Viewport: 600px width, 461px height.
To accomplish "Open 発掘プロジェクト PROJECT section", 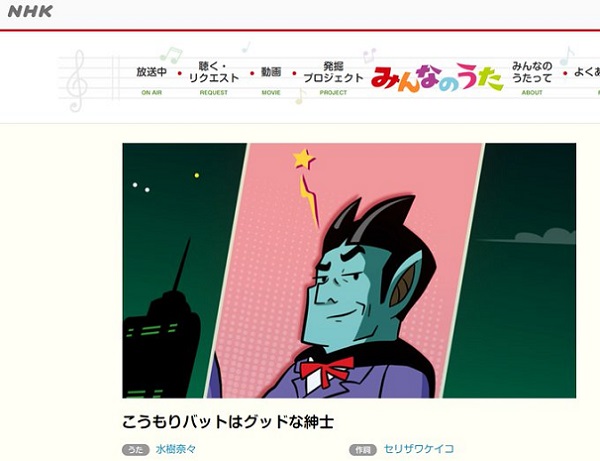I will click(x=333, y=78).
